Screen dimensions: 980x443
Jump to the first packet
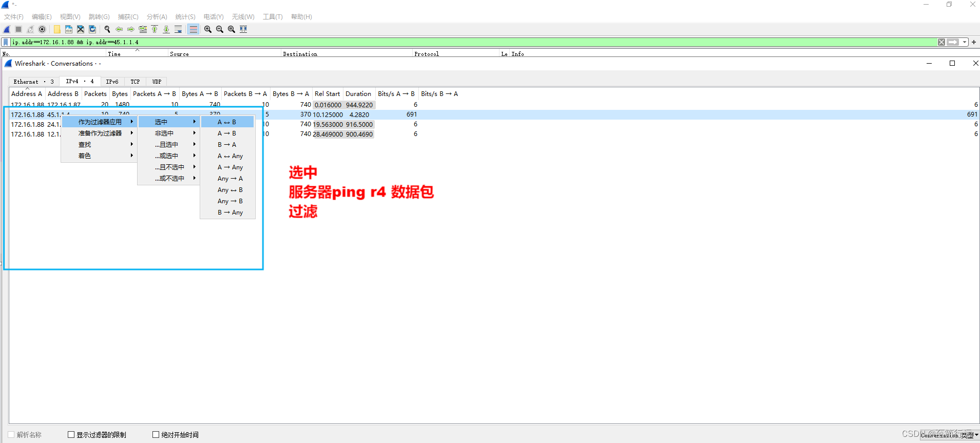(155, 29)
